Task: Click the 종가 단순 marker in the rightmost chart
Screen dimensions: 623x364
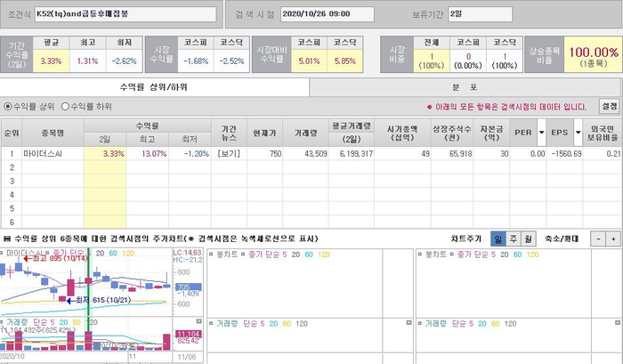Action: [x=452, y=255]
